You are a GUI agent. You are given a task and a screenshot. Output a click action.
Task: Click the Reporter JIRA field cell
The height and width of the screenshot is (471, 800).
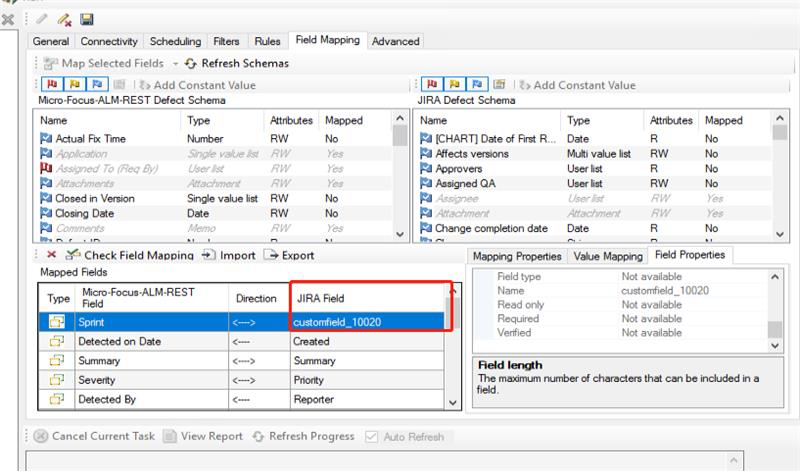point(367,400)
